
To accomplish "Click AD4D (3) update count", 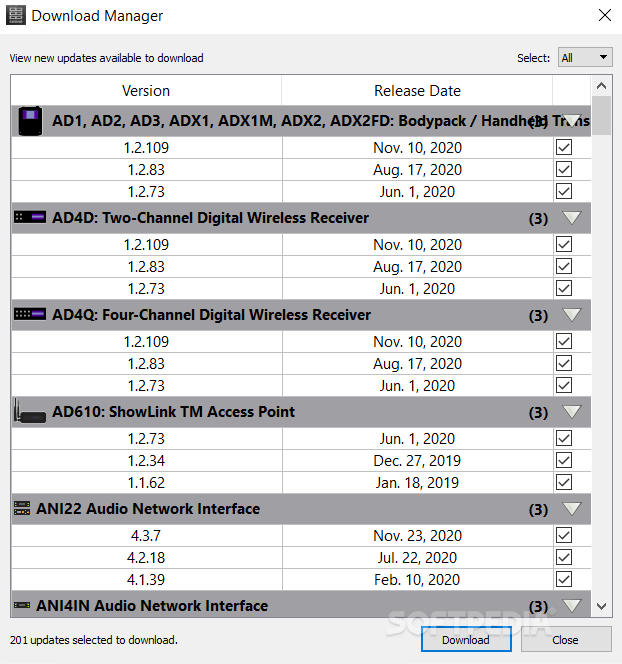I will click(x=538, y=219).
